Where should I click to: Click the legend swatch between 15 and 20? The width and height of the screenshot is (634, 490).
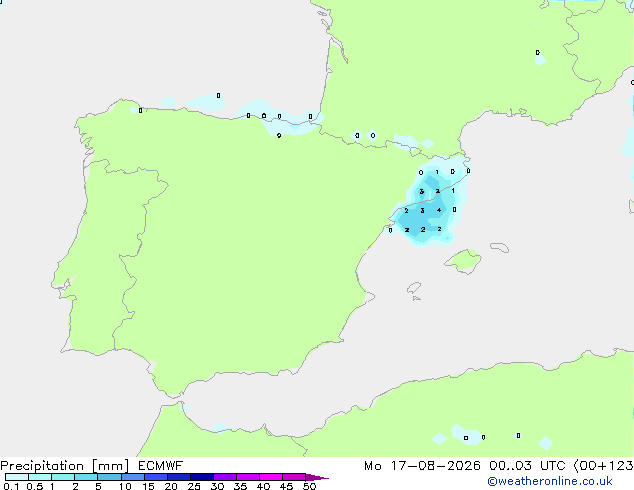[x=156, y=477]
